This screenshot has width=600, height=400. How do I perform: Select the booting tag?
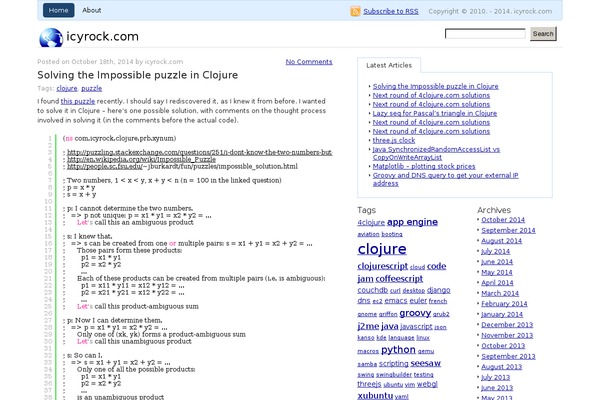pos(392,234)
